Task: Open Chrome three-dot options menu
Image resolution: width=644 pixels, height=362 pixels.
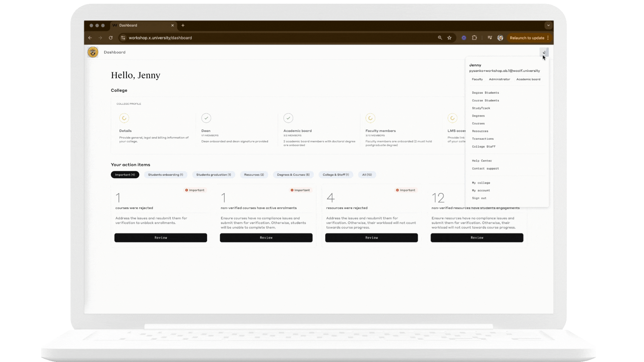Action: (x=548, y=38)
